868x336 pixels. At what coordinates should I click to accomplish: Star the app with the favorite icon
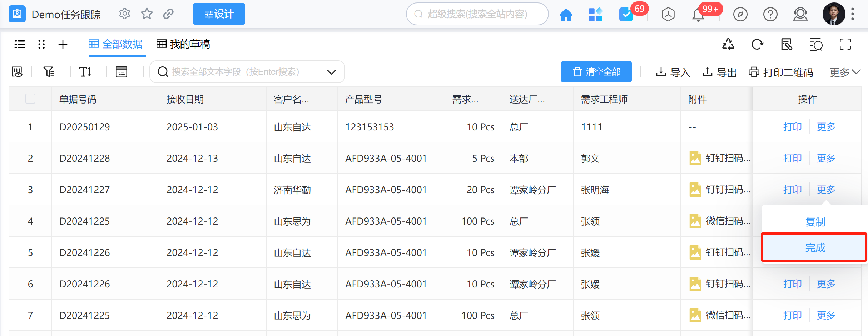pos(147,14)
